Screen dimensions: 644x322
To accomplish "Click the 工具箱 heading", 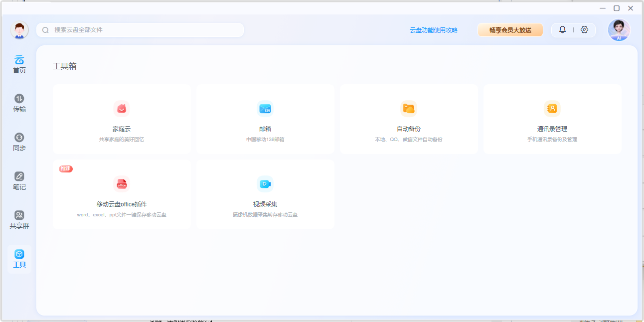I will [65, 66].
